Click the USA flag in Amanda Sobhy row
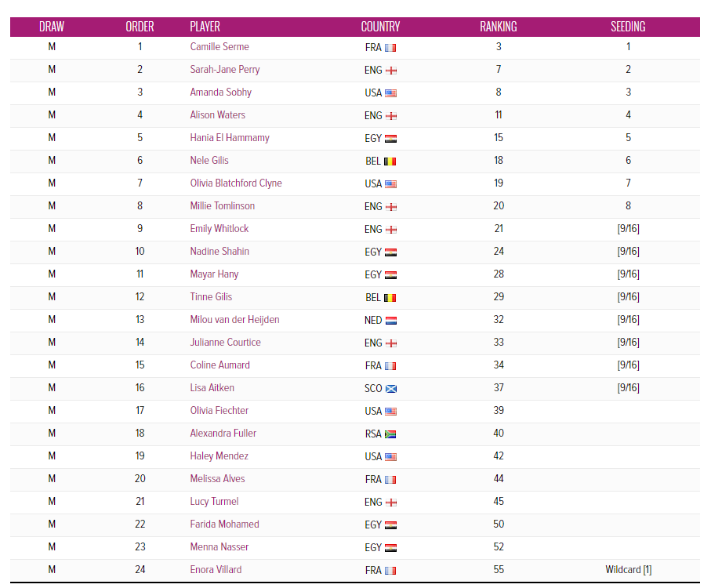Screen dimensions: 711x588 [x=390, y=93]
